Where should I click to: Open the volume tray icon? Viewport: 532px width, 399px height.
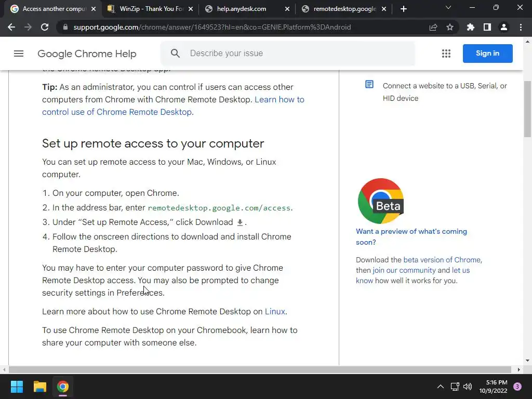pos(468,387)
